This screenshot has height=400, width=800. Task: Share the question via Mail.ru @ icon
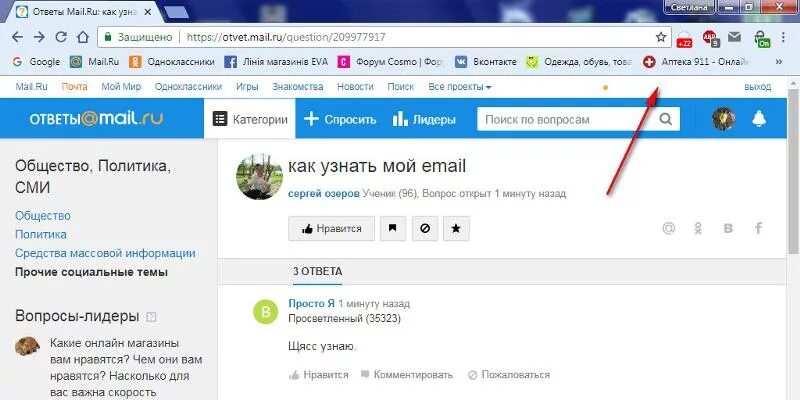click(x=668, y=228)
